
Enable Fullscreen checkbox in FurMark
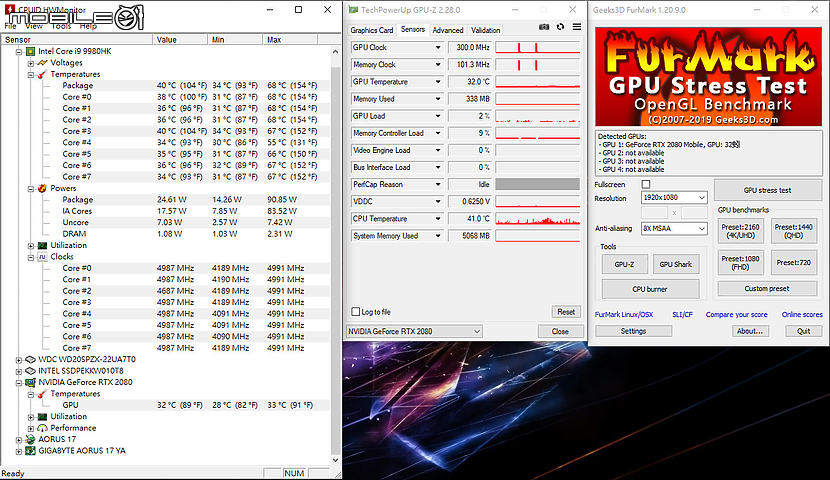pos(646,184)
